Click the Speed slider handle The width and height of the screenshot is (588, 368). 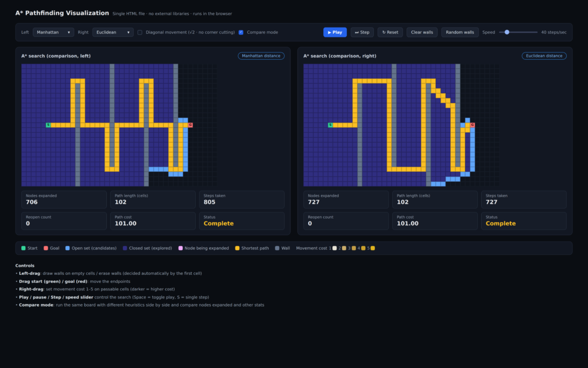click(x=507, y=32)
